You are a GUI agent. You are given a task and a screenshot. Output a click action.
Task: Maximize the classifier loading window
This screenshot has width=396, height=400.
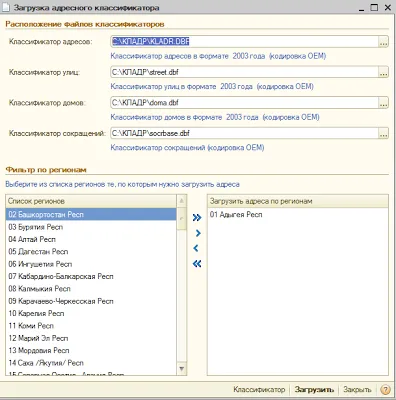coord(374,7)
